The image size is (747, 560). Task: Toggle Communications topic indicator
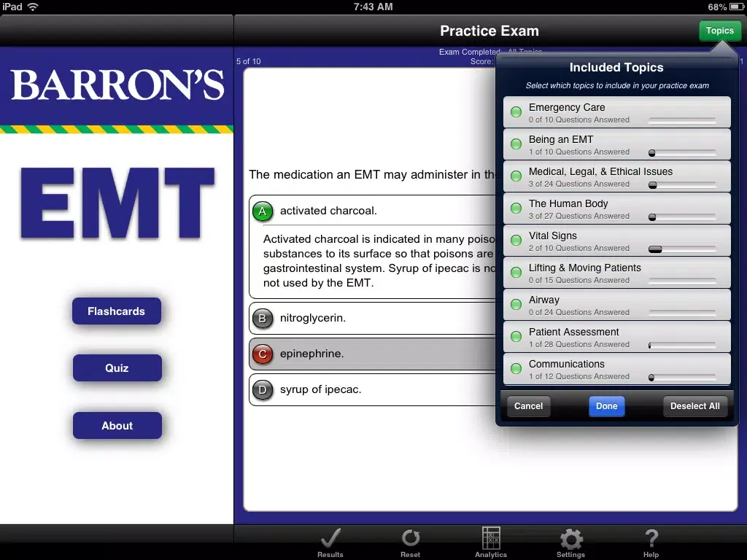click(x=516, y=368)
